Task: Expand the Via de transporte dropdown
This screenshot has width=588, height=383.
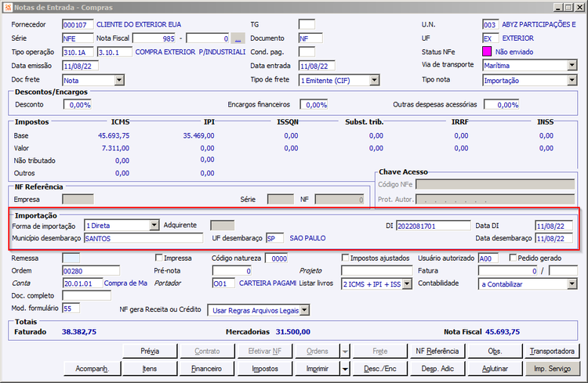Action: click(572, 66)
